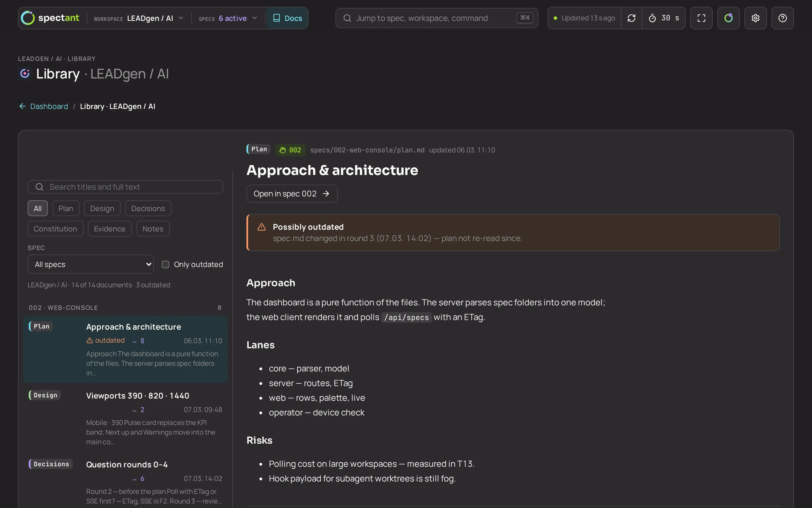Click the 2 links count on Viewports item
Viewport: 812px width, 508px height.
coord(138,410)
